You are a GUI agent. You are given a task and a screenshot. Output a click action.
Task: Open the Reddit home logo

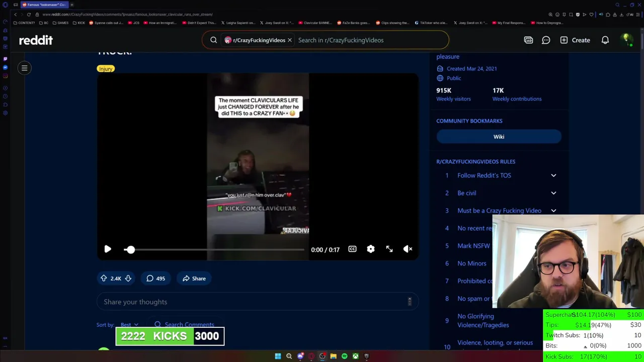coord(36,40)
